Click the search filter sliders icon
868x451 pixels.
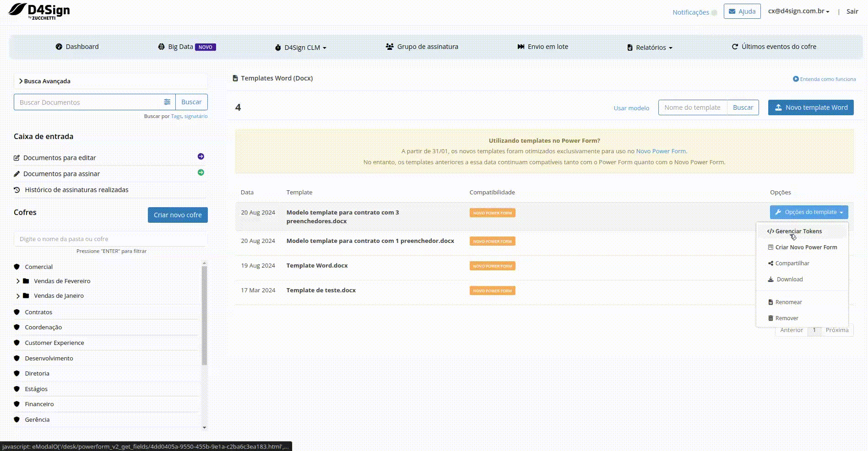tap(167, 102)
